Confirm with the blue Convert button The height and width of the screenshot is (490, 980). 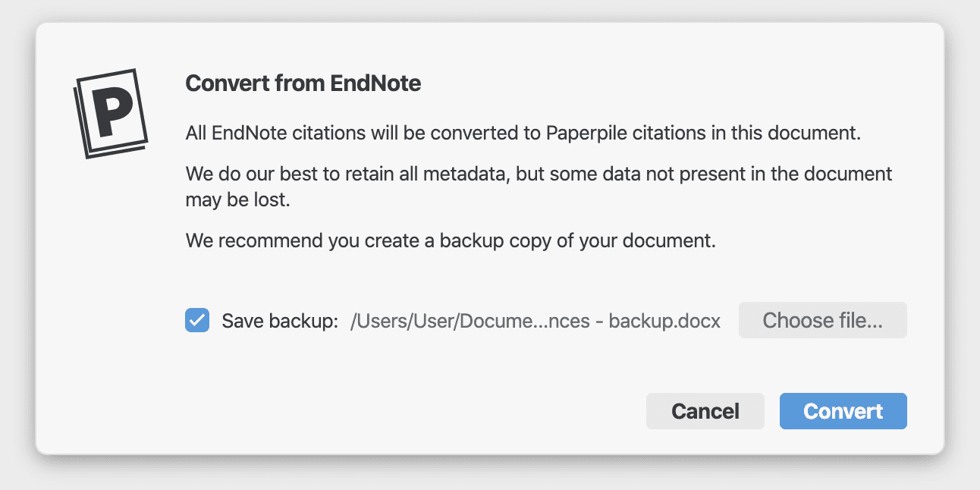click(843, 411)
